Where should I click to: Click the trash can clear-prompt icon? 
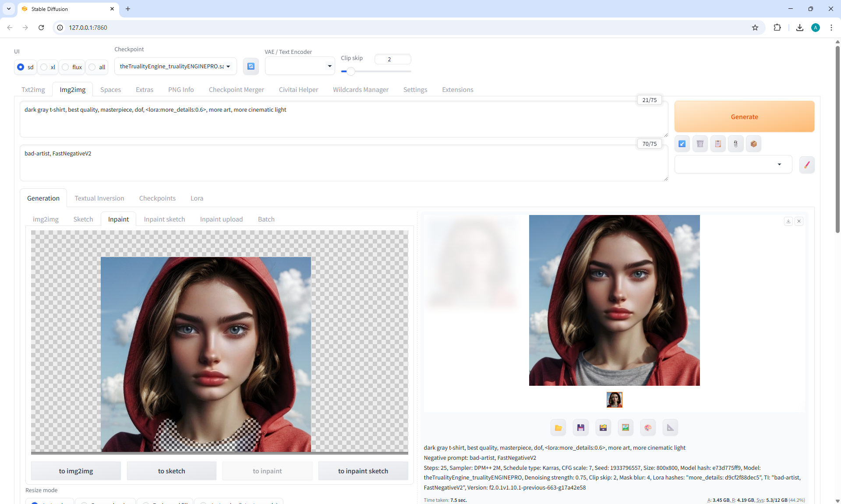(x=700, y=144)
